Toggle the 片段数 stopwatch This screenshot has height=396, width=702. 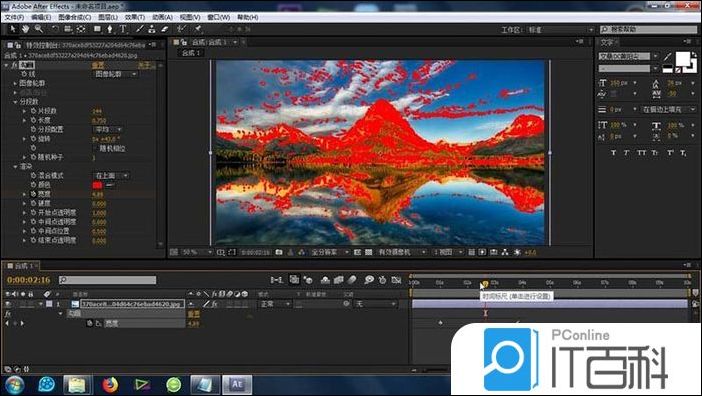[34, 111]
